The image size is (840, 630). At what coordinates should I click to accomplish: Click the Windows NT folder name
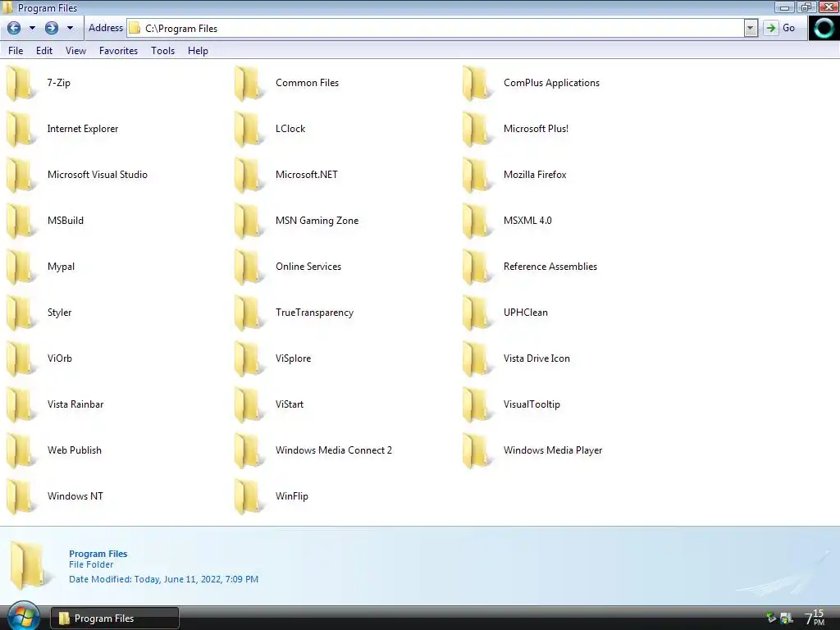click(75, 496)
